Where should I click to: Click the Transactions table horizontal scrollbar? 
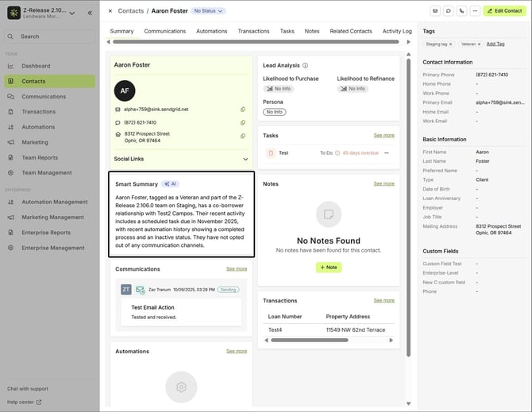(x=310, y=340)
